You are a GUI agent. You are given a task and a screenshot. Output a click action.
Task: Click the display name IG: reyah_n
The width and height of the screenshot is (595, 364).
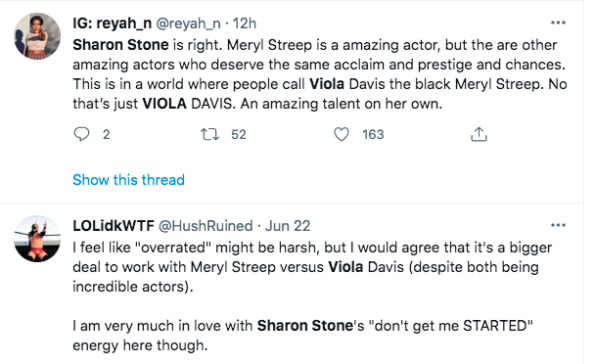(112, 24)
